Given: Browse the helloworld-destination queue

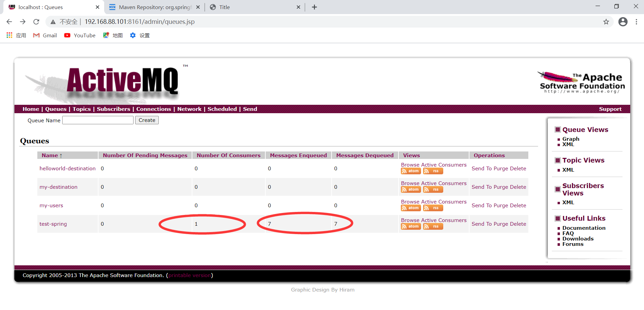Looking at the screenshot, I should 410,165.
